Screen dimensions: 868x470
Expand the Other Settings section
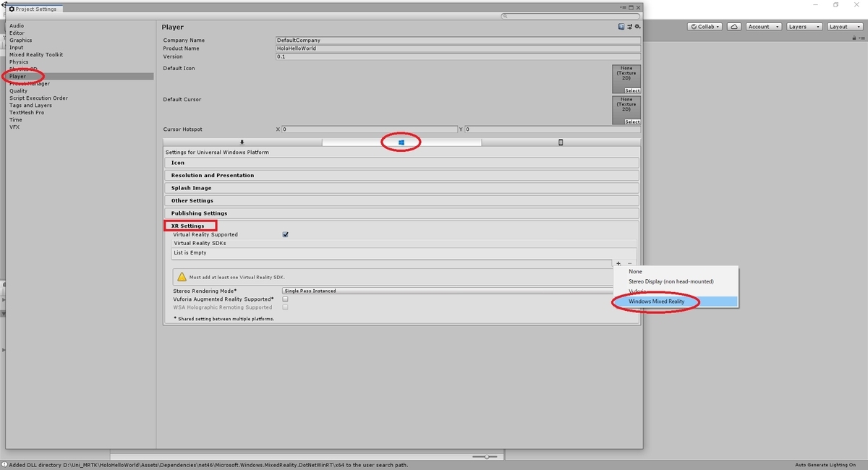click(x=401, y=200)
